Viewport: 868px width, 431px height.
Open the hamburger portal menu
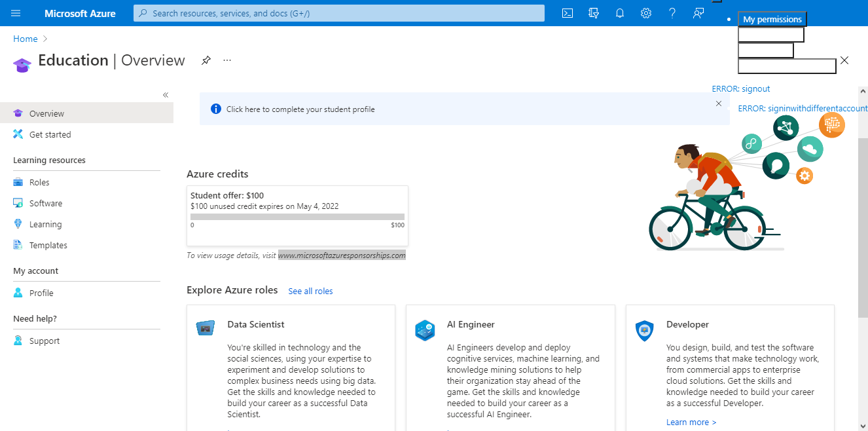pos(16,12)
